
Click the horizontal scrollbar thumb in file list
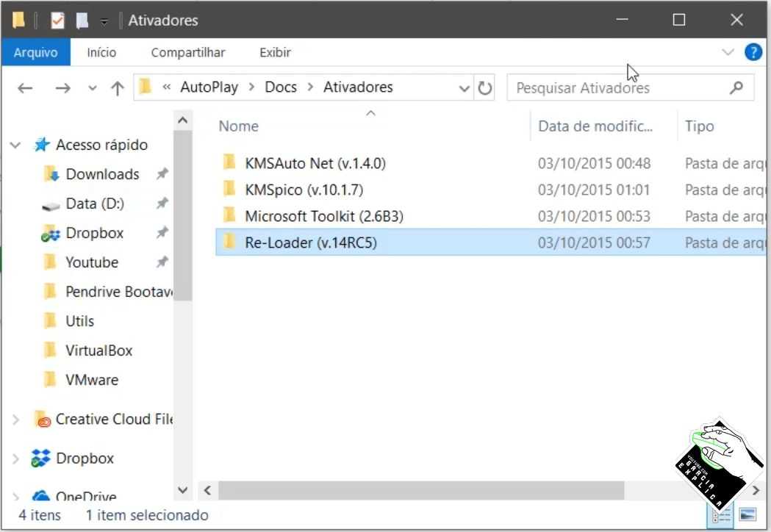pos(421,490)
